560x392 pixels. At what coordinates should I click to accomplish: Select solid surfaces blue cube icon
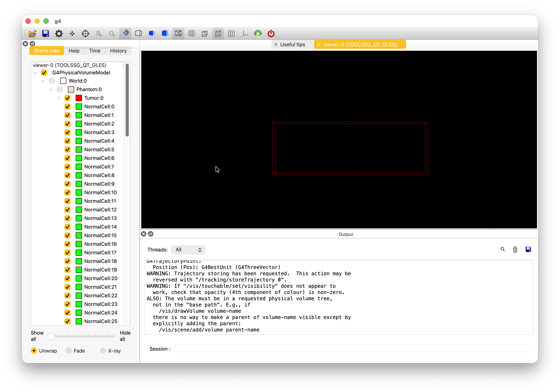coord(165,33)
